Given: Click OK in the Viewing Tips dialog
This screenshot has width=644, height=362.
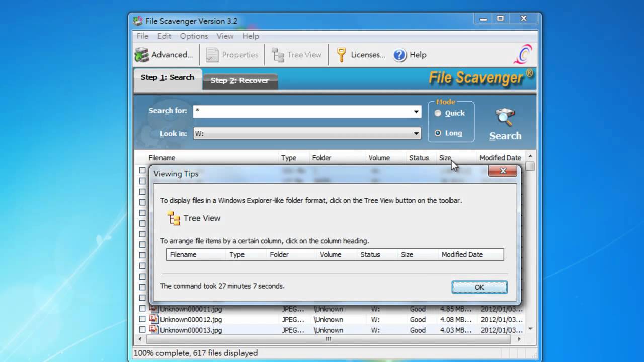Looking at the screenshot, I should click(x=479, y=287).
